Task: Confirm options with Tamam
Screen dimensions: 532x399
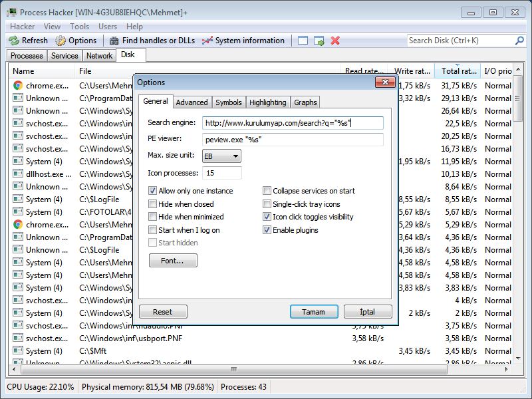Action: click(x=314, y=312)
